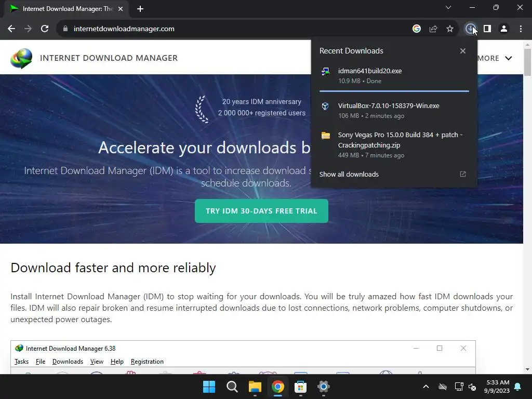Viewport: 532px width, 399px height.
Task: Open Windows taskbar search
Action: coord(232,387)
